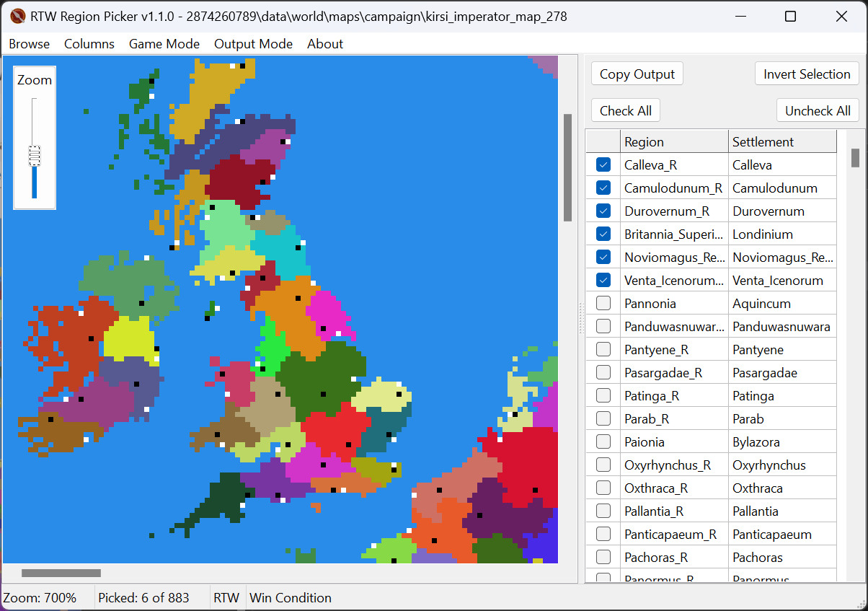Click the Win Condition status entry

coord(291,598)
